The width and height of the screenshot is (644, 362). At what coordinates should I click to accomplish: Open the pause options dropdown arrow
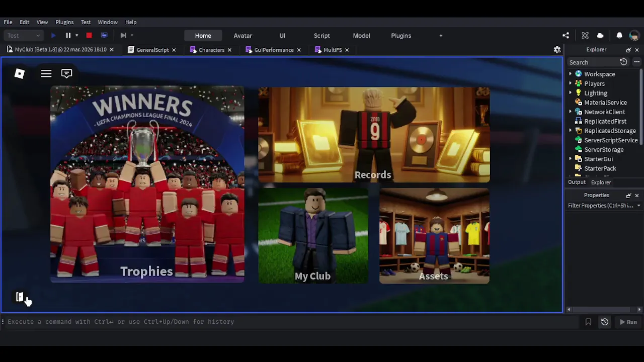tap(76, 36)
